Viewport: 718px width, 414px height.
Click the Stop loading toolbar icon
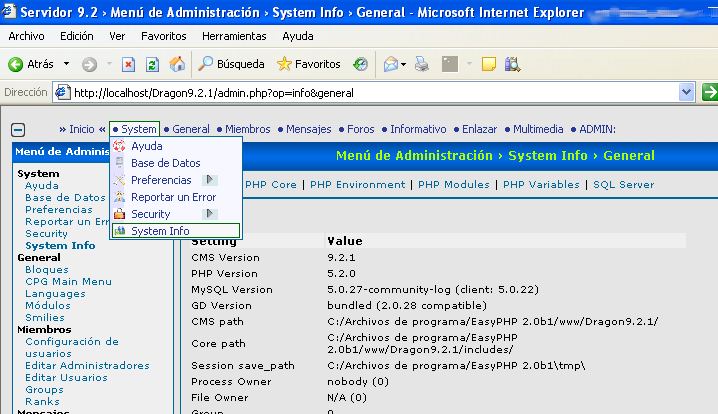click(129, 64)
